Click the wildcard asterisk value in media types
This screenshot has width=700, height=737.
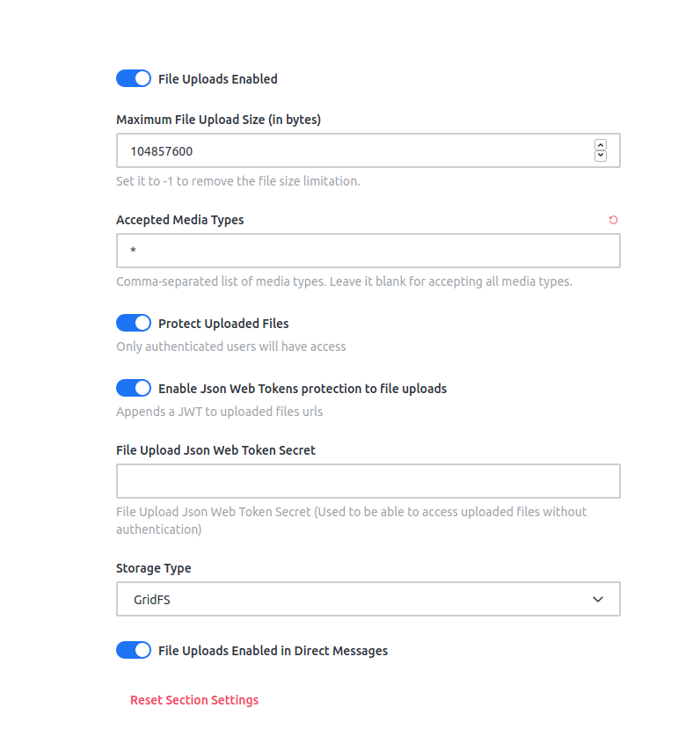pos(132,251)
